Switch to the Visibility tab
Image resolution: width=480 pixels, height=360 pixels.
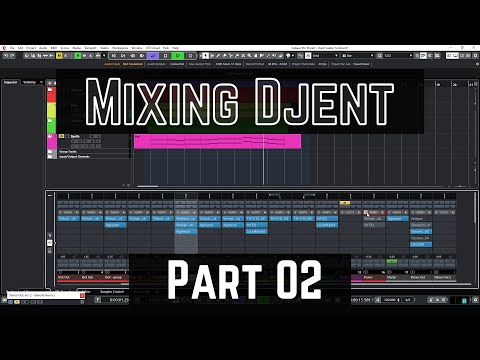tap(29, 82)
